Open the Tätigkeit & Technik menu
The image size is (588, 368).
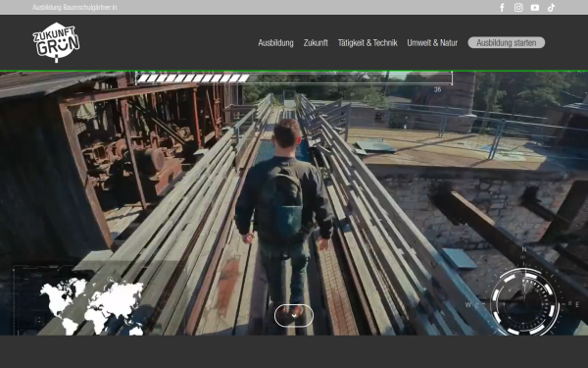367,43
